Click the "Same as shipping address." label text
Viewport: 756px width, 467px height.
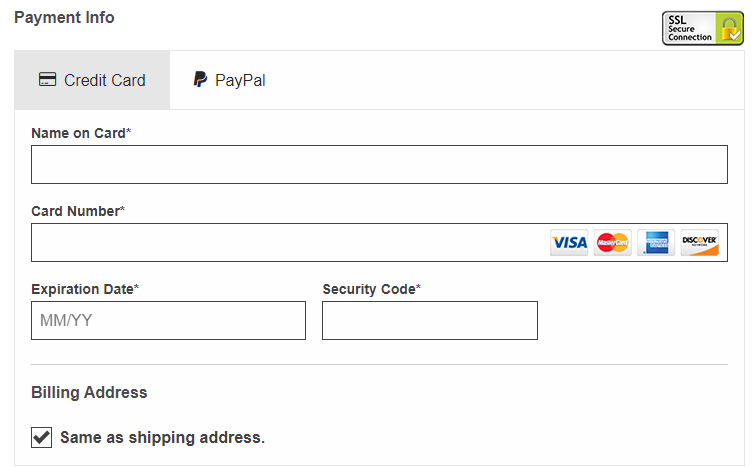pyautogui.click(x=162, y=437)
